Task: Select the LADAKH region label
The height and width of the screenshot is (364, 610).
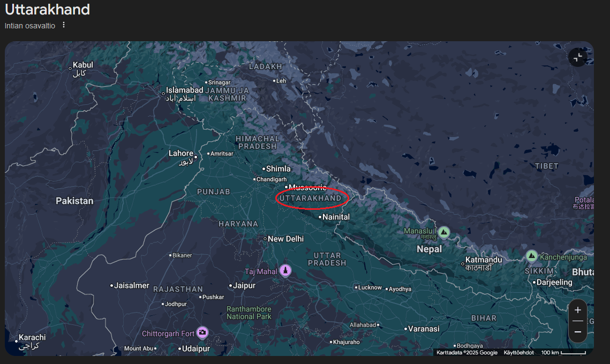Action: [x=265, y=66]
